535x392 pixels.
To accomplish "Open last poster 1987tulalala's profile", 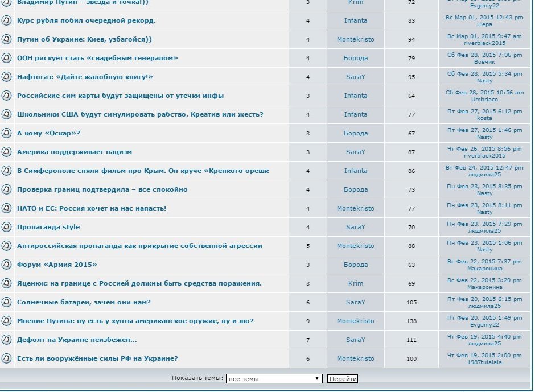I will 484,362.
